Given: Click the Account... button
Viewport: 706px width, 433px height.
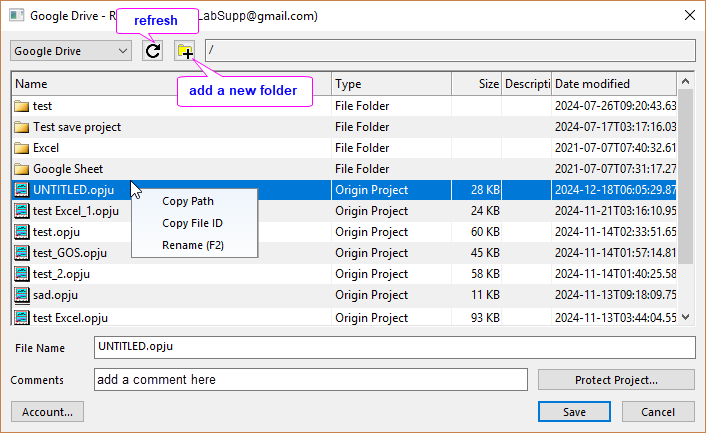Looking at the screenshot, I should [47, 412].
